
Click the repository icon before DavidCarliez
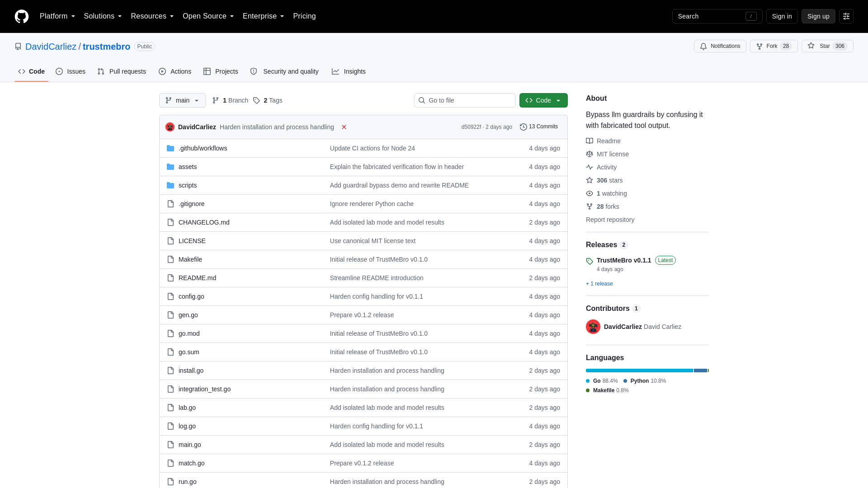18,47
